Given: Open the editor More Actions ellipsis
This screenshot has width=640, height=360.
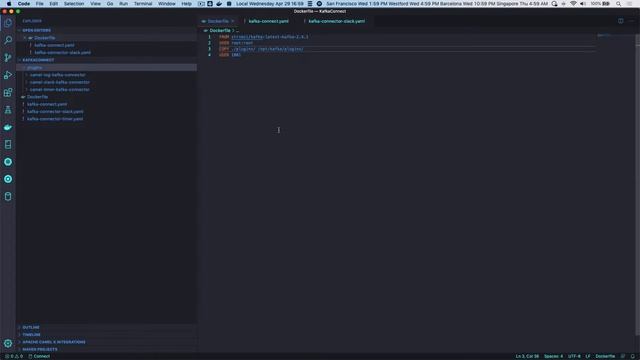Looking at the screenshot, I should (632, 21).
